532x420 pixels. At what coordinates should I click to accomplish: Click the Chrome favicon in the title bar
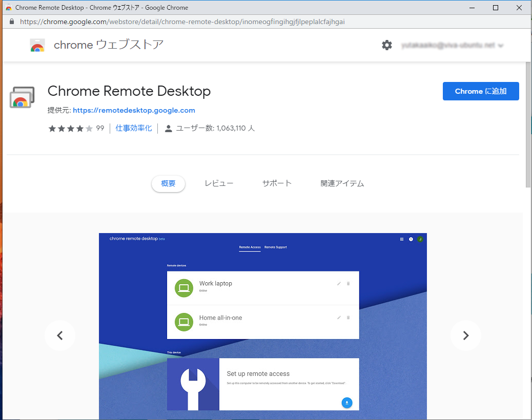(9, 8)
